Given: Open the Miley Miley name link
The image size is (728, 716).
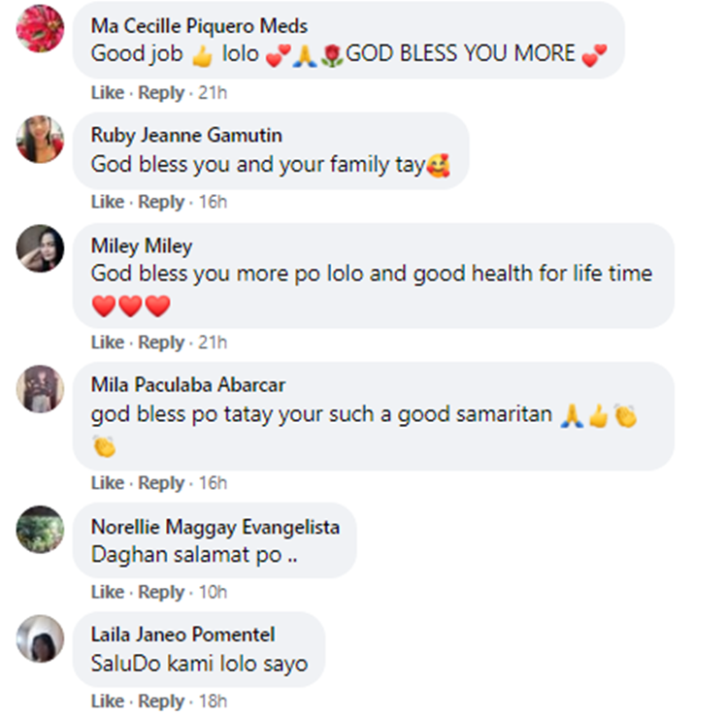Looking at the screenshot, I should click(142, 245).
